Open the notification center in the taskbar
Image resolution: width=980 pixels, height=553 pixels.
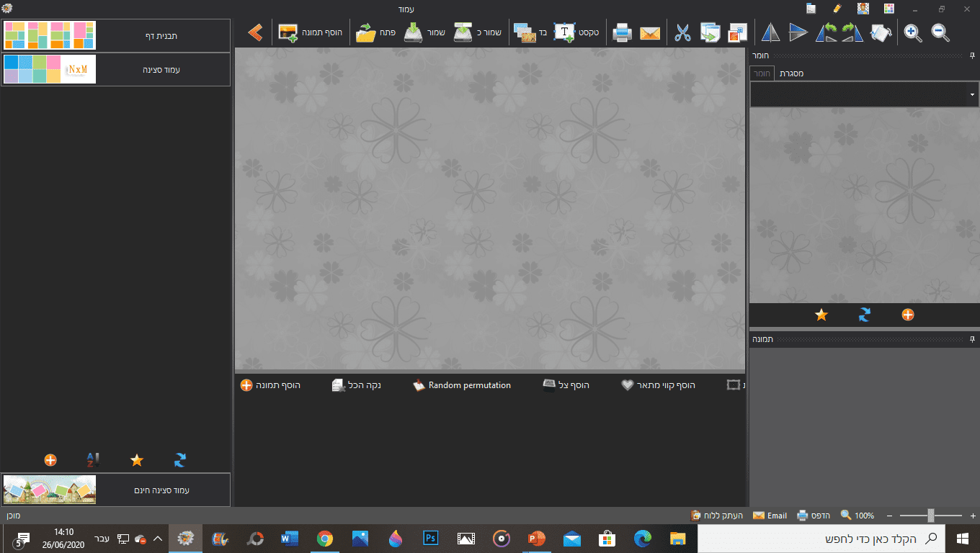pyautogui.click(x=21, y=539)
